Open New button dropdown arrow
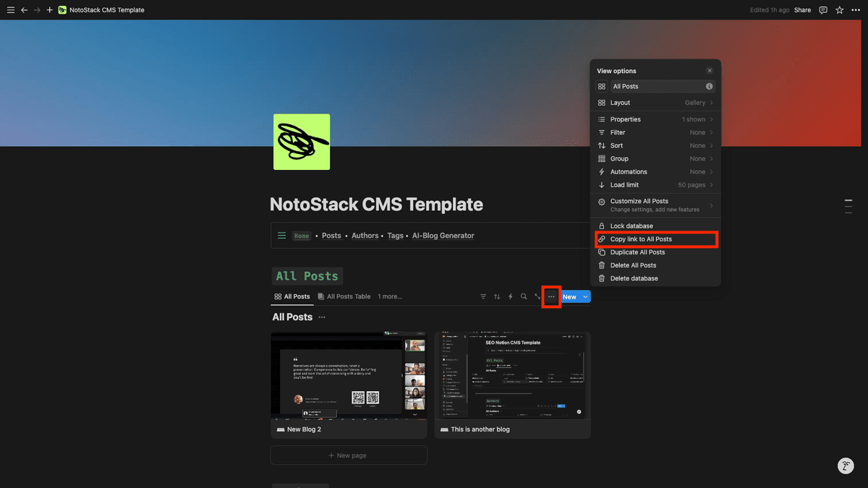This screenshot has height=488, width=868. [585, 296]
